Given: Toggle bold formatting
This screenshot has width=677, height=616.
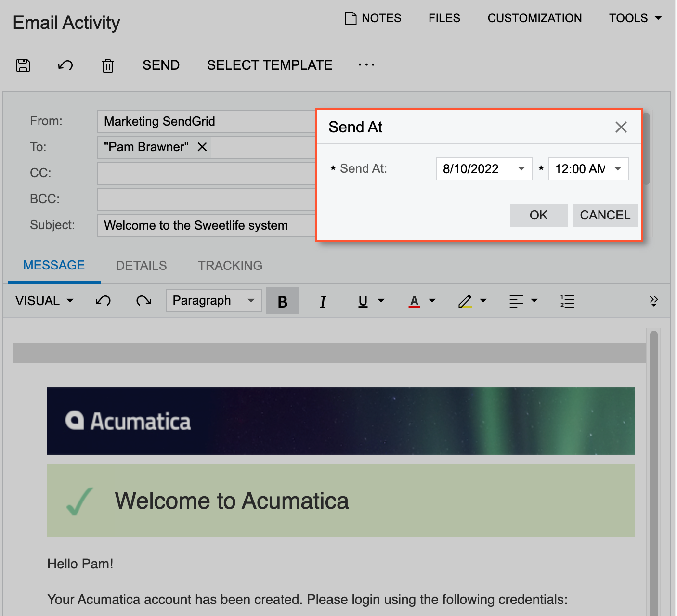Looking at the screenshot, I should [x=282, y=300].
